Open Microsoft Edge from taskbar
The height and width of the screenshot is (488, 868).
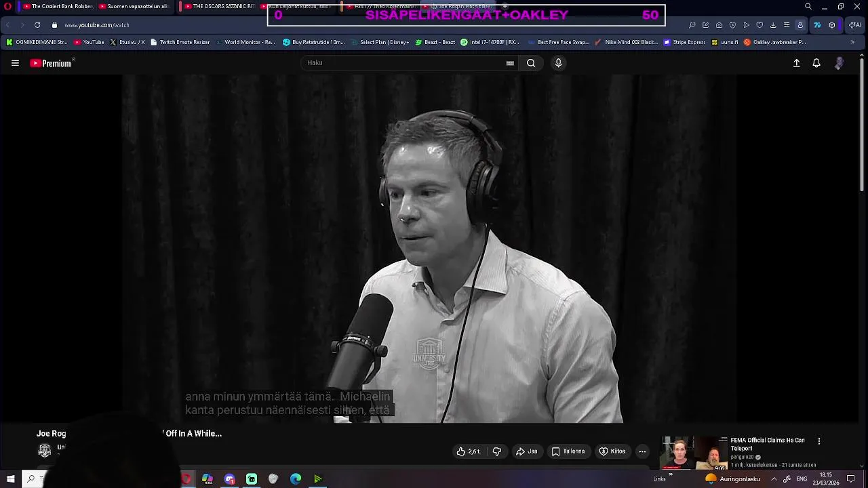[x=296, y=479]
